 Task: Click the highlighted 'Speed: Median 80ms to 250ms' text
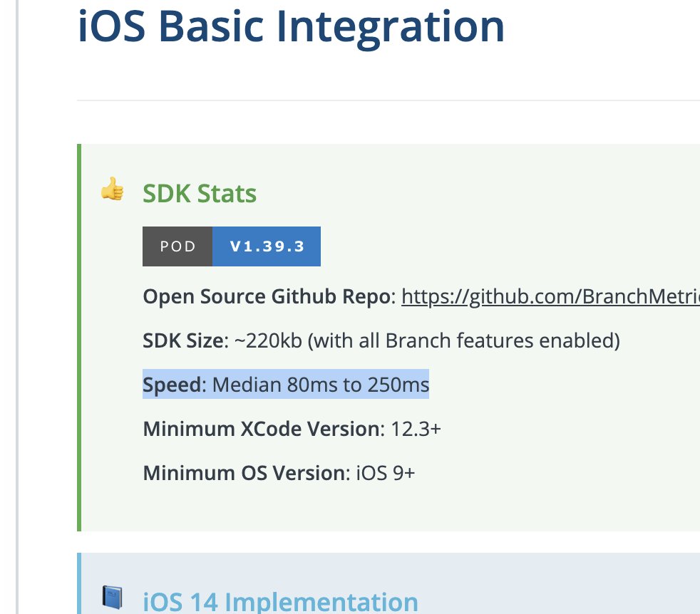286,384
